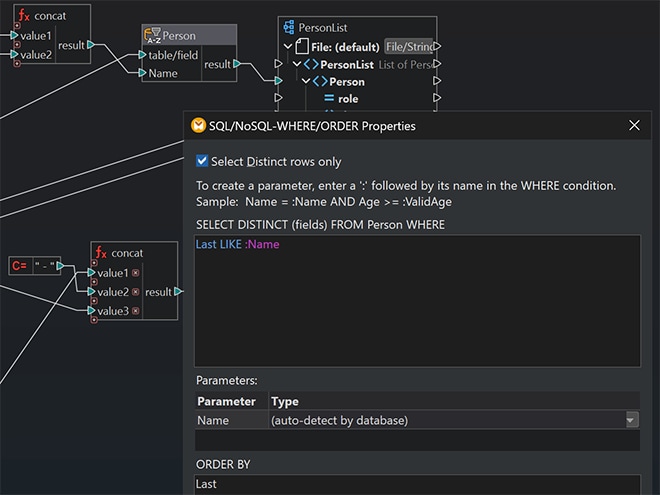The image size is (660, 495).
Task: Click the File/String button in PersonList
Action: click(x=409, y=46)
